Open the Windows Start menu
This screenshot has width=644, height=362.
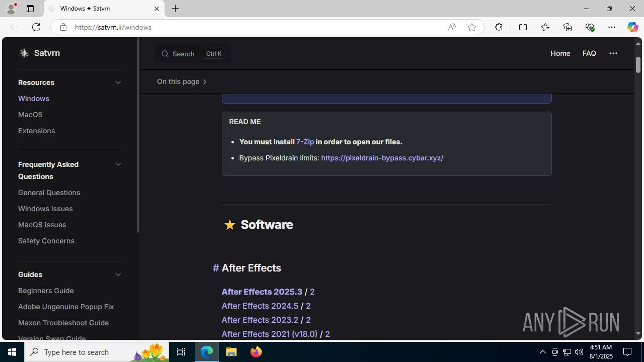pos(12,352)
